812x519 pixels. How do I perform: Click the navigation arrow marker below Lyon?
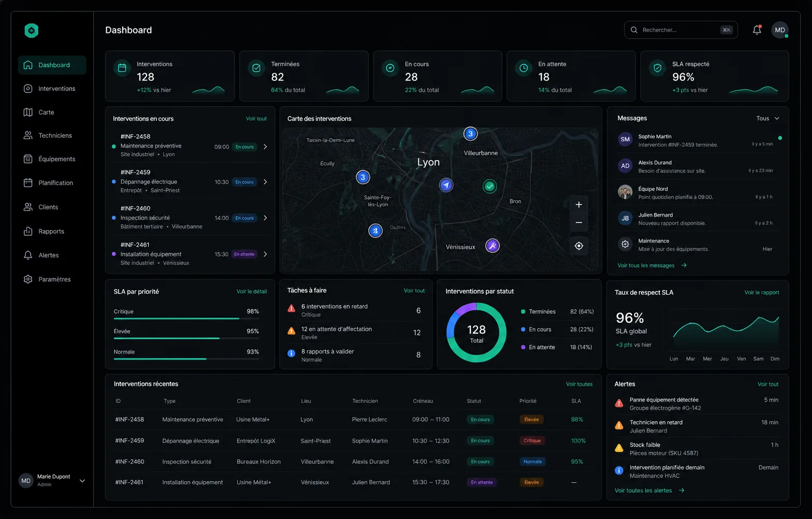point(446,185)
